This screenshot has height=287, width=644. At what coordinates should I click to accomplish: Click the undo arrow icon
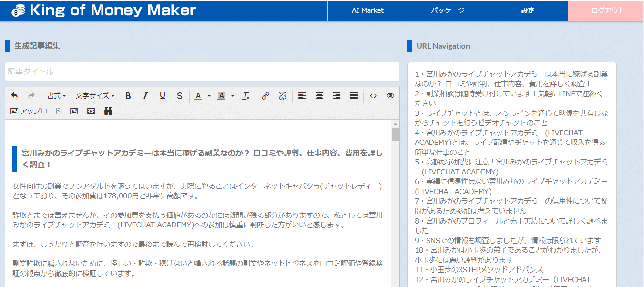pyautogui.click(x=14, y=96)
